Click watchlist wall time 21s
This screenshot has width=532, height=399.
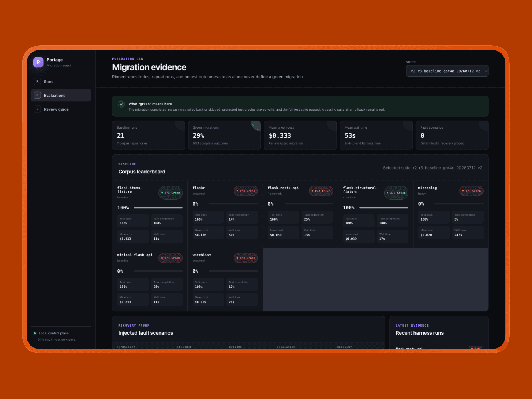tap(242, 300)
